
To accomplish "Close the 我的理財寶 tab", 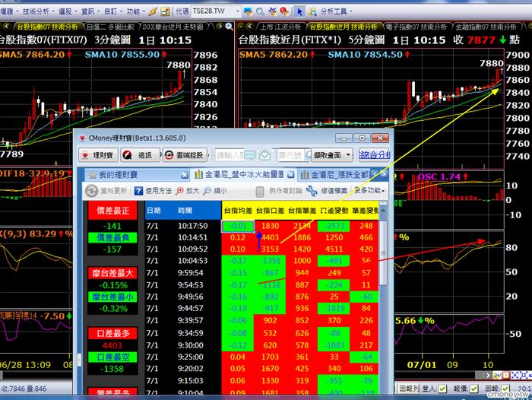I will [185, 175].
